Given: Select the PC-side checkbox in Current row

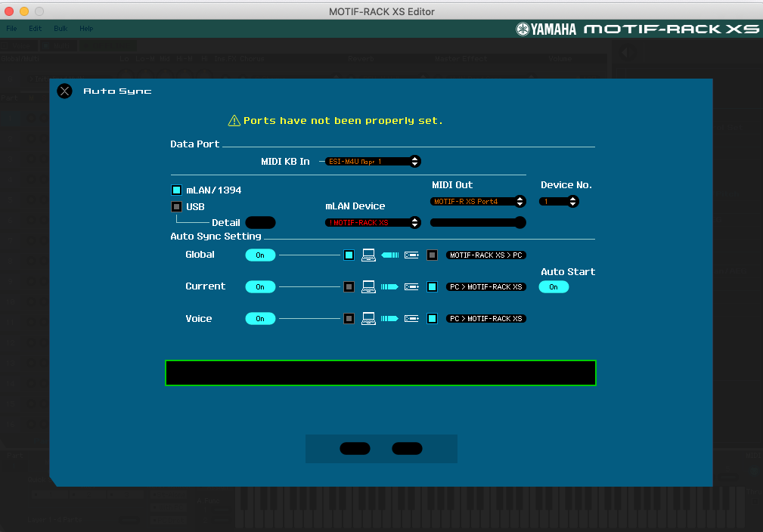Looking at the screenshot, I should (349, 287).
